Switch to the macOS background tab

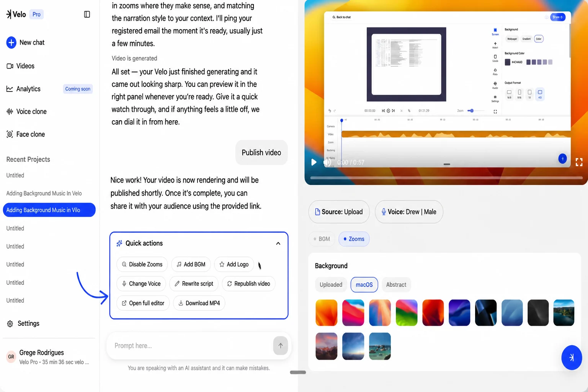[x=364, y=285]
